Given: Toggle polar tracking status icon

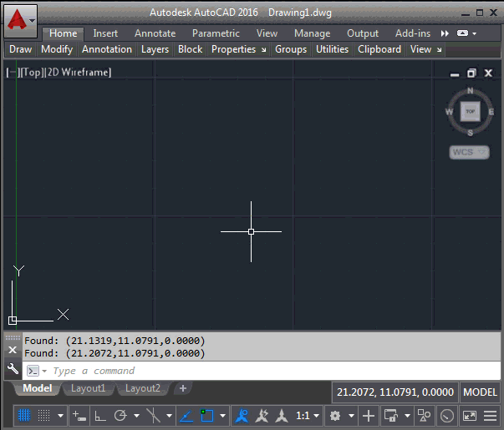Looking at the screenshot, I should 120,416.
